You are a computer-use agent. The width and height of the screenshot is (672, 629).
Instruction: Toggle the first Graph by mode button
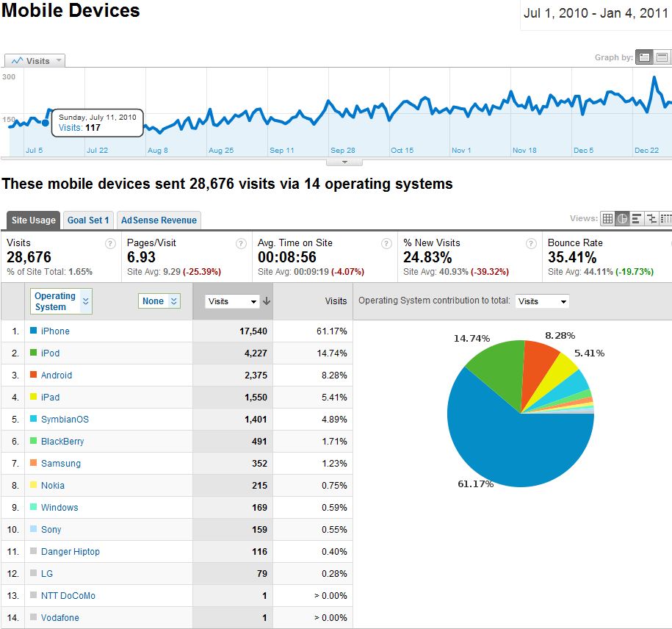point(644,57)
